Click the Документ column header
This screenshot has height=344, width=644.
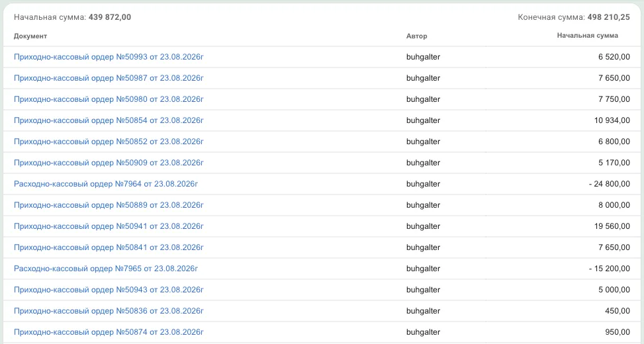(30, 36)
